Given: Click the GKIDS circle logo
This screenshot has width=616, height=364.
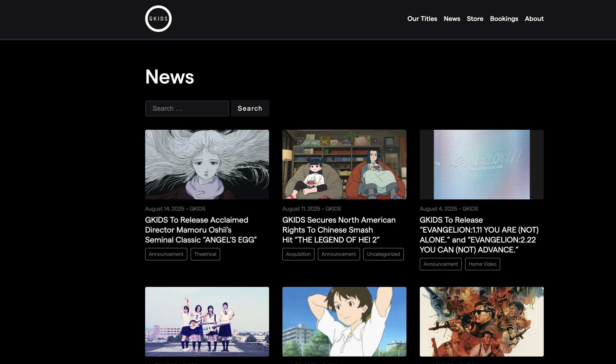Looking at the screenshot, I should tap(158, 19).
